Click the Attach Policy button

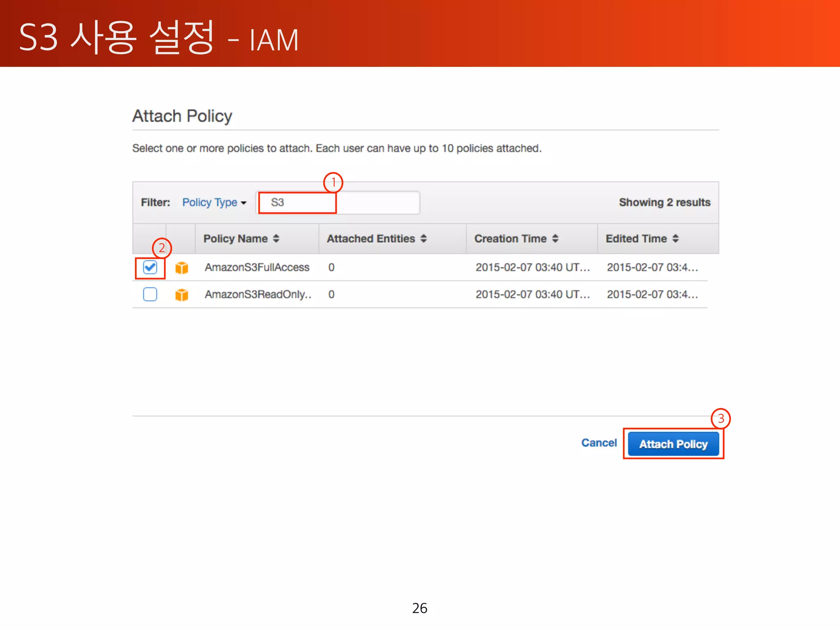click(673, 444)
